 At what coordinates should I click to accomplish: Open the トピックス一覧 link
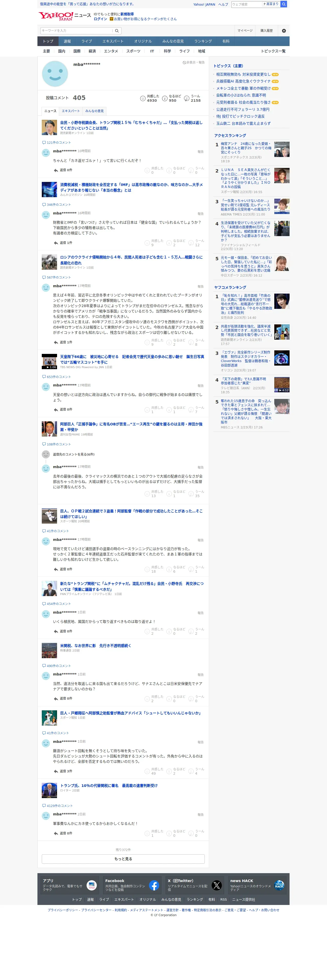point(273,51)
